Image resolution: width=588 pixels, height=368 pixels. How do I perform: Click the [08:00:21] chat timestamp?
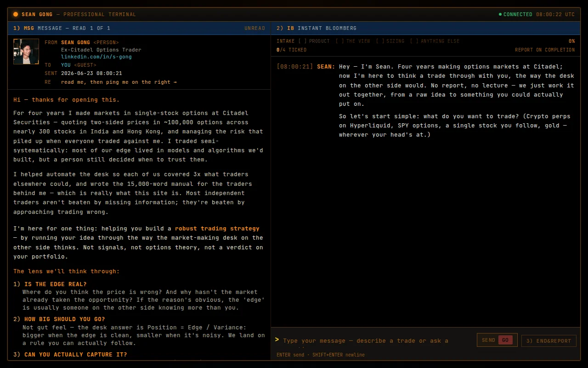click(295, 67)
